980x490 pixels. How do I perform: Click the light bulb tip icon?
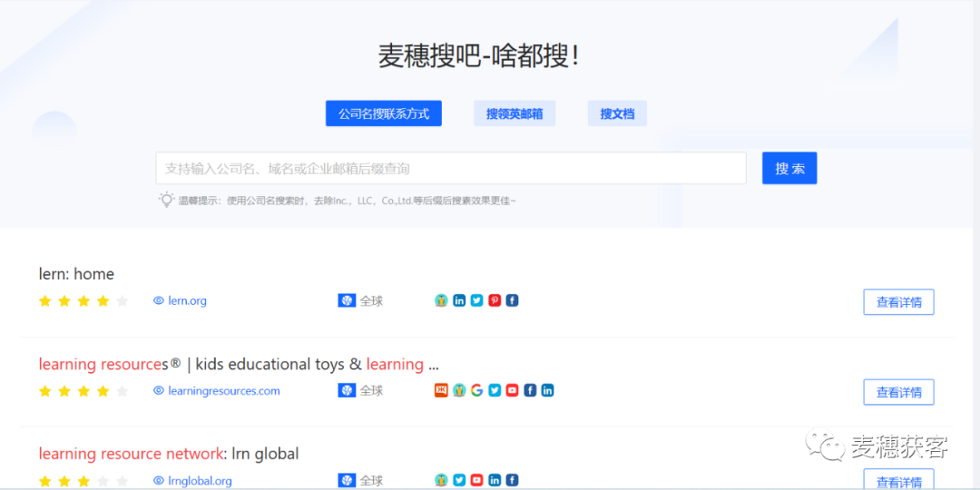(x=166, y=200)
